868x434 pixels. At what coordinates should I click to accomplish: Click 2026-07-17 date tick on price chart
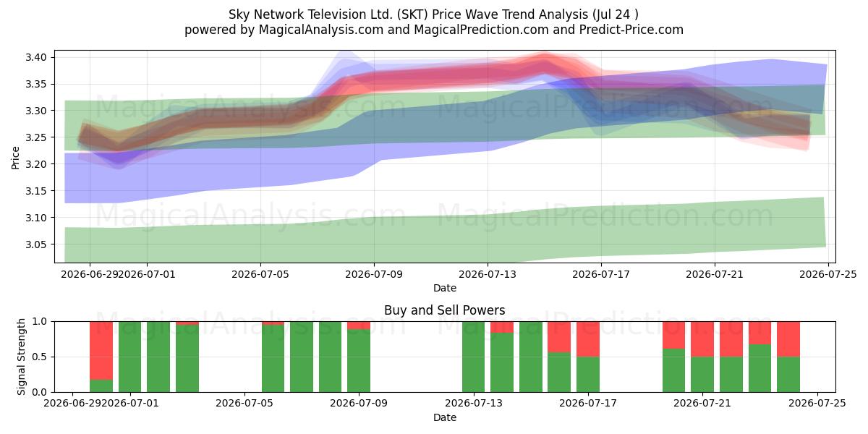(600, 274)
